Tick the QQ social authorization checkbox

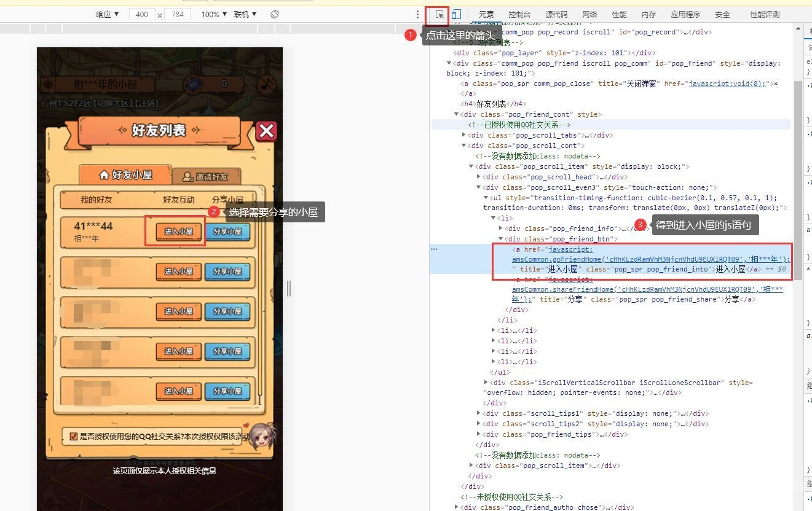pos(74,437)
